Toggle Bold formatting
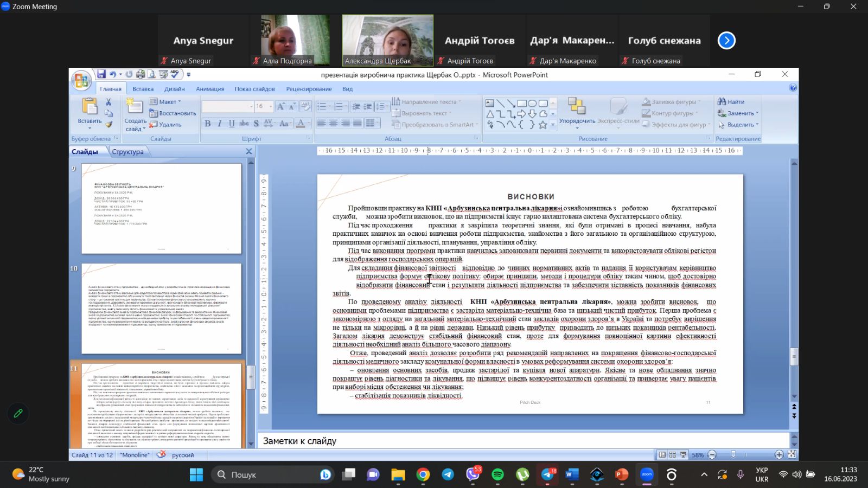 207,124
